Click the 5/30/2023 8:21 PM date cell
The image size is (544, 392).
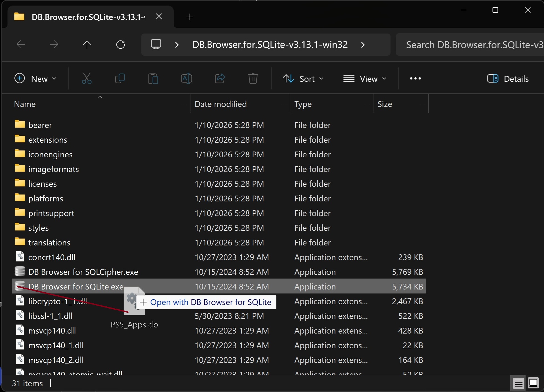click(x=229, y=316)
